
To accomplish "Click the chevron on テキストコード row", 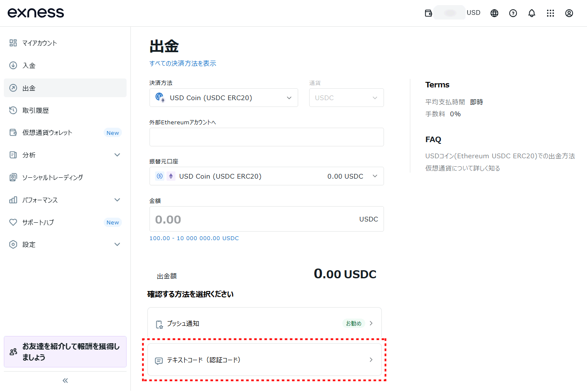I will (371, 360).
